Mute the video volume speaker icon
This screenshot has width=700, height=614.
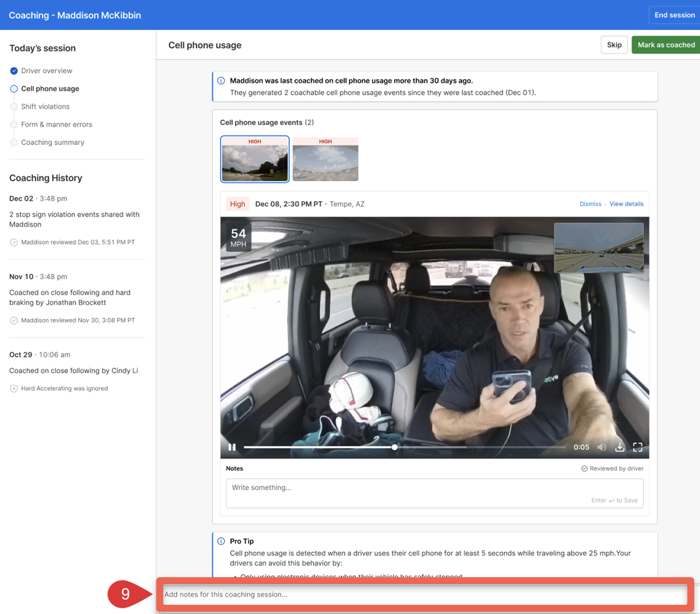(602, 447)
